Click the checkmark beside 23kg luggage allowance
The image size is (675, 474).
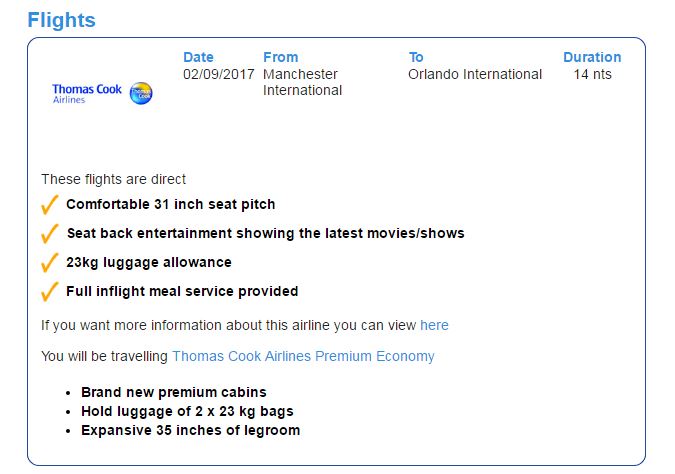(x=49, y=263)
